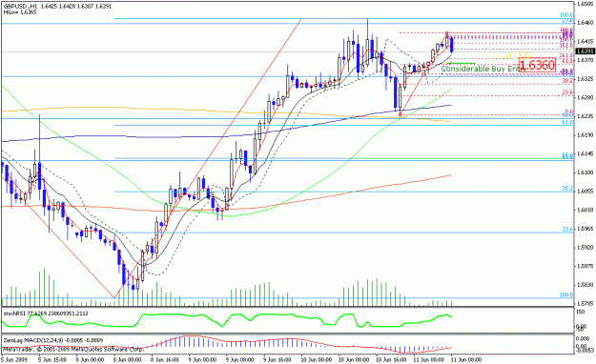Click the 1.6370 price axis label
The height and width of the screenshot is (364, 596).
point(586,60)
